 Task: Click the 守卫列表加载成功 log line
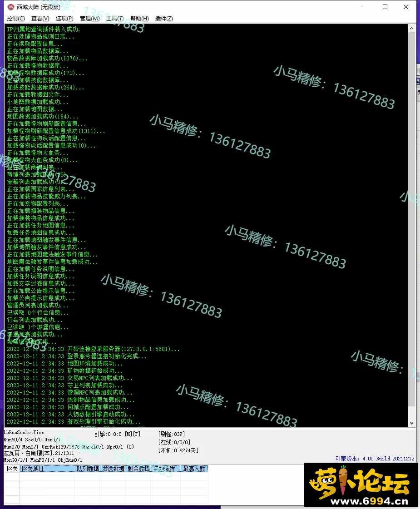65,385
